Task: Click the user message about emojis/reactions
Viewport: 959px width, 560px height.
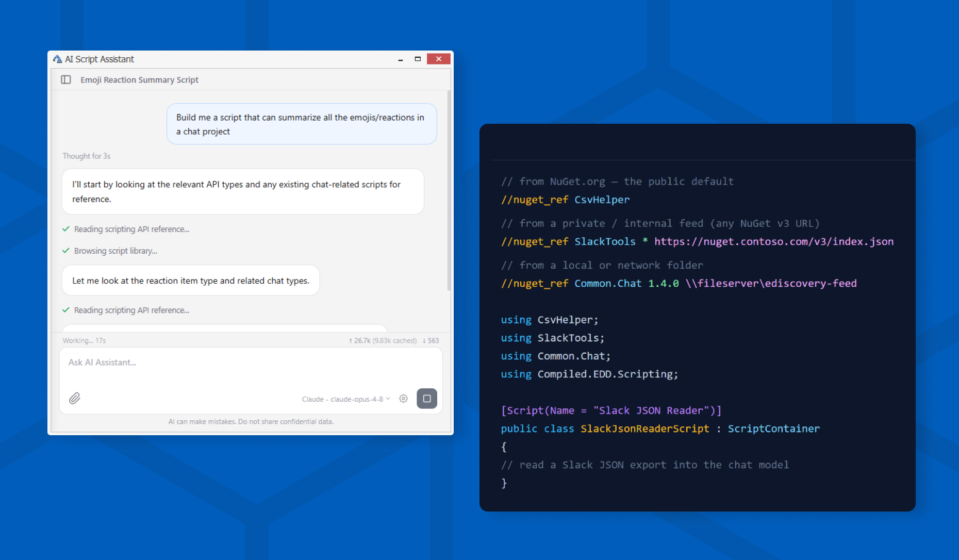Action: point(302,124)
